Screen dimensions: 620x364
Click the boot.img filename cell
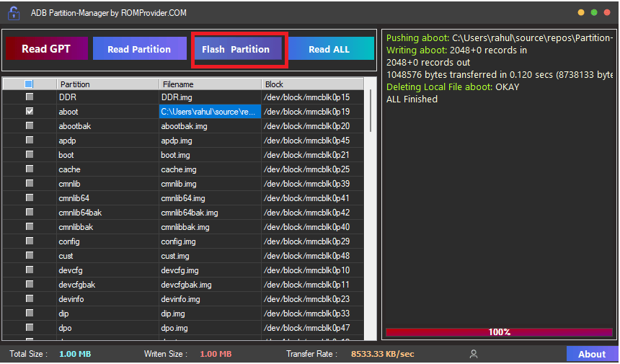[210, 155]
